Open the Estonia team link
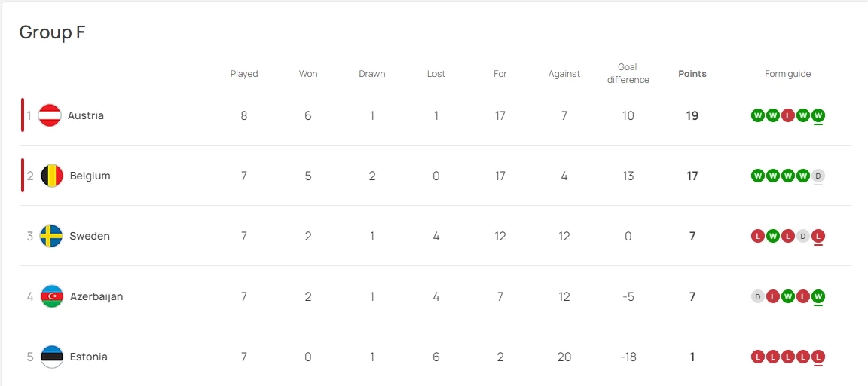The height and width of the screenshot is (386, 868). (88, 357)
